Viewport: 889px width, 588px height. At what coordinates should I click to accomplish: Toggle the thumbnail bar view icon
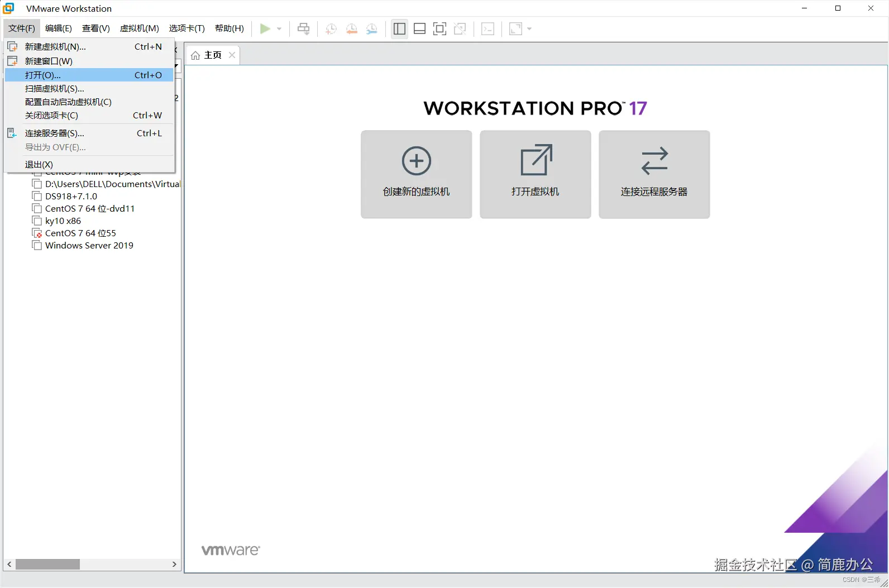(419, 28)
